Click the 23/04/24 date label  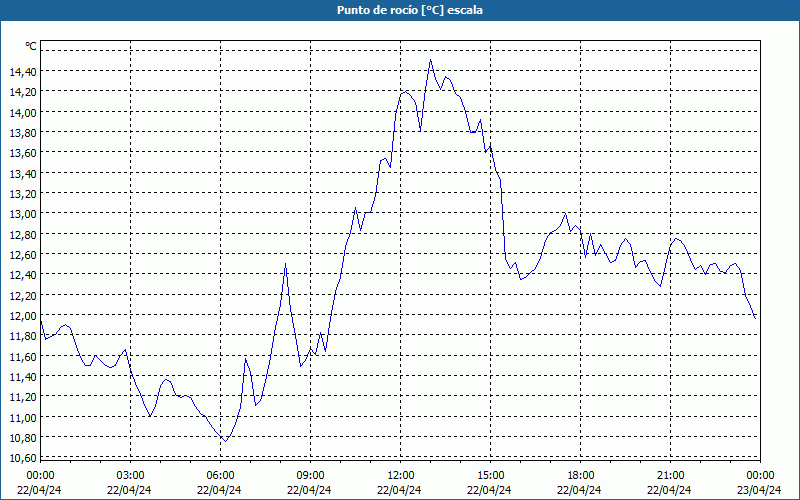(x=759, y=490)
